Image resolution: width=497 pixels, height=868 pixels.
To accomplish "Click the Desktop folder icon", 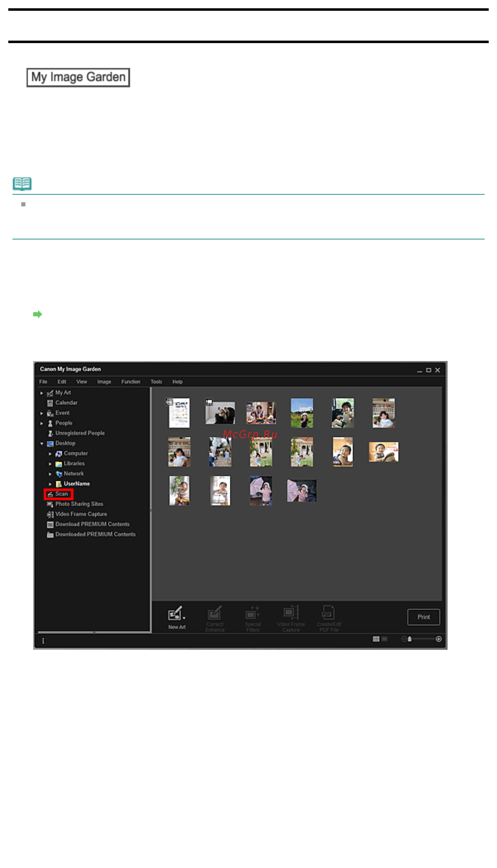I will [50, 444].
